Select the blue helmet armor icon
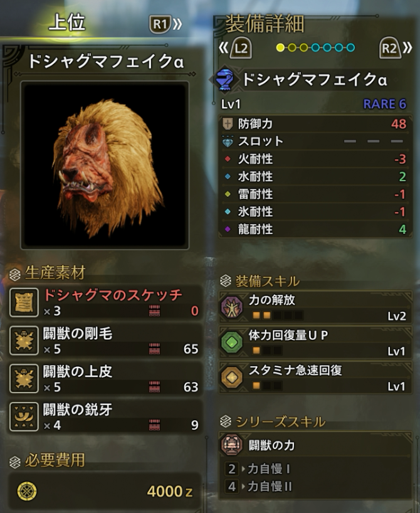This screenshot has width=420, height=513. (x=226, y=80)
